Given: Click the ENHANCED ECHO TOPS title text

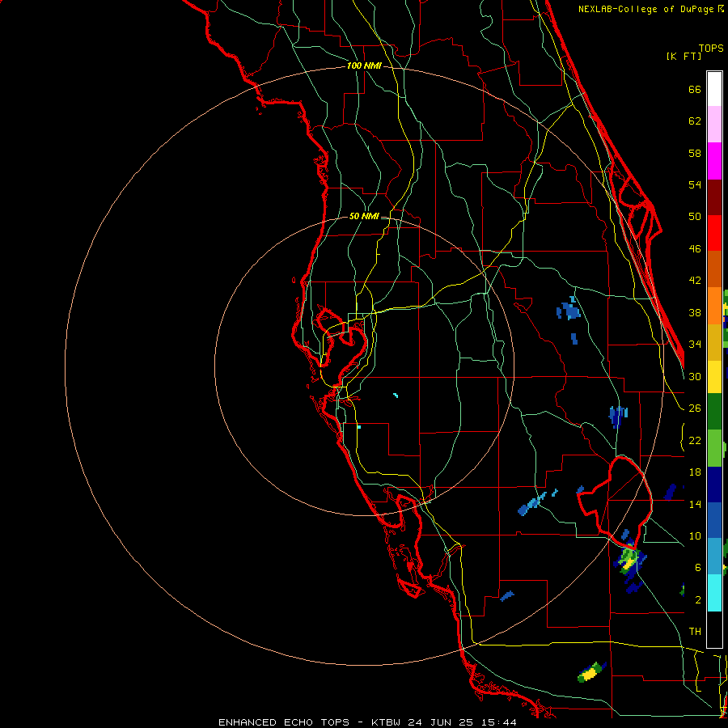Looking at the screenshot, I should [x=284, y=722].
